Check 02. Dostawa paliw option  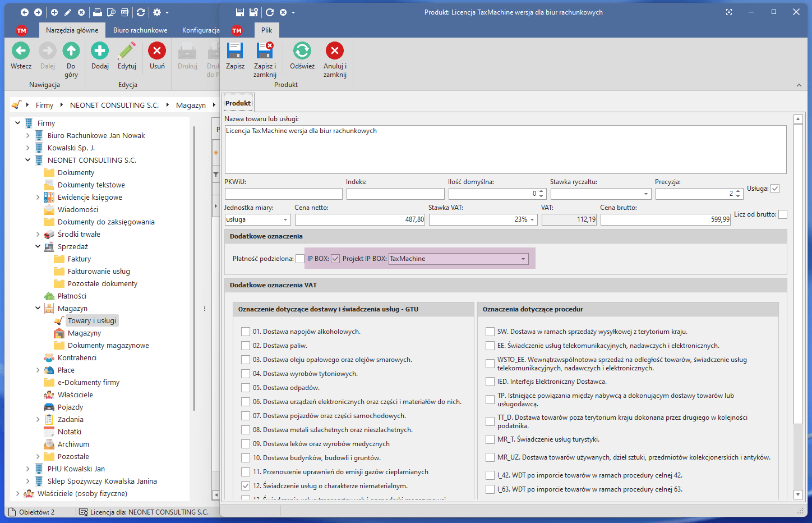point(246,346)
